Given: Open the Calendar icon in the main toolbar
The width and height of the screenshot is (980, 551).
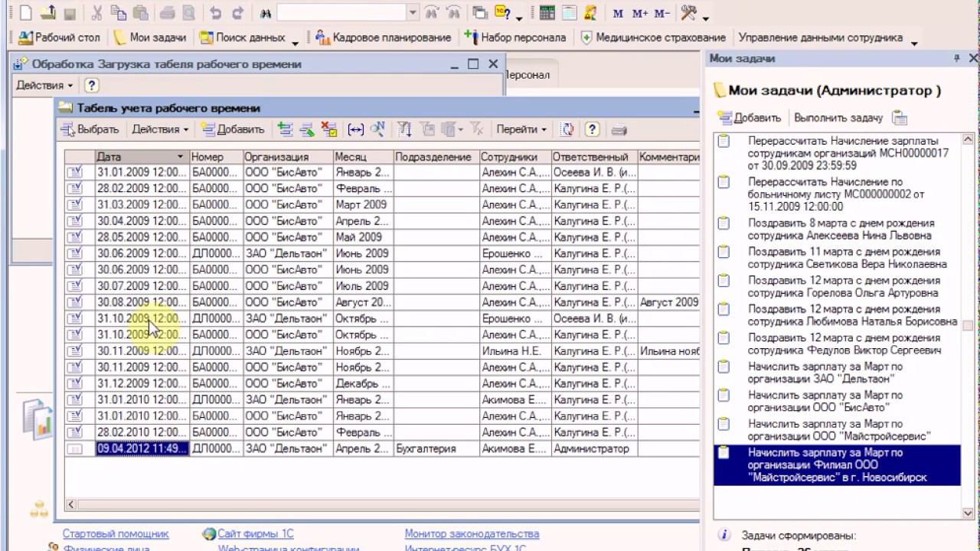Looking at the screenshot, I should tap(568, 13).
